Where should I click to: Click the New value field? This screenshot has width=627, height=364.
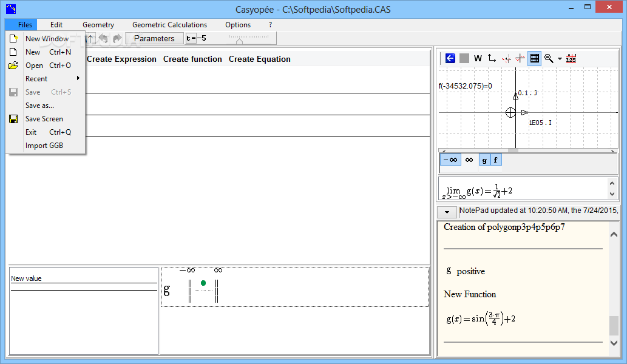(84, 278)
